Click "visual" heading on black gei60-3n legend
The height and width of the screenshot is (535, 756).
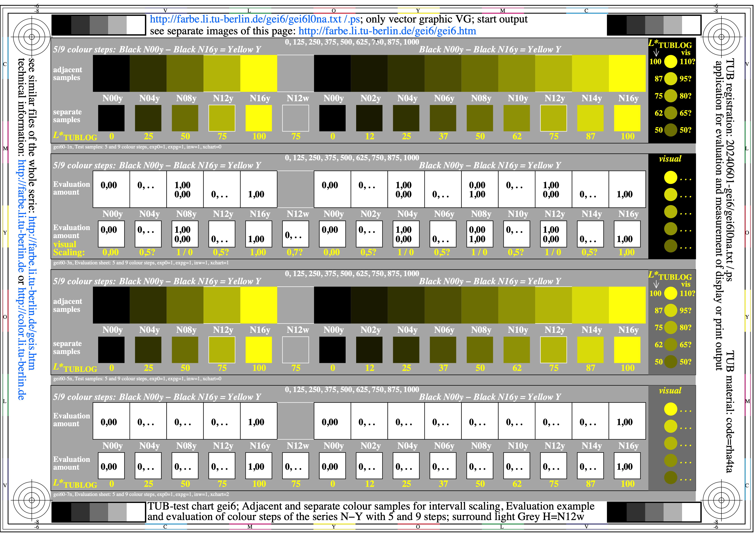coord(670,159)
